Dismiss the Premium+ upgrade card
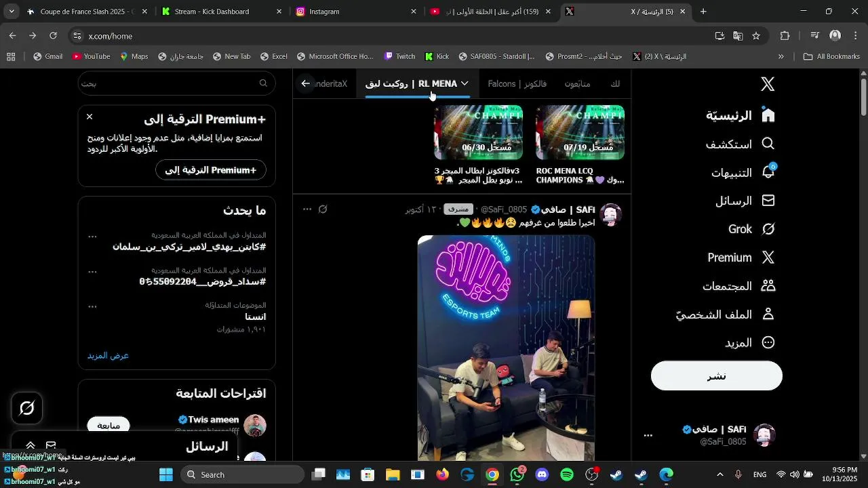The image size is (868, 488). click(90, 117)
